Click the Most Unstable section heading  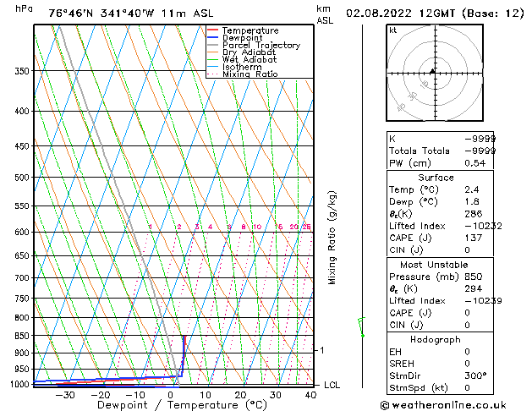click(x=434, y=265)
